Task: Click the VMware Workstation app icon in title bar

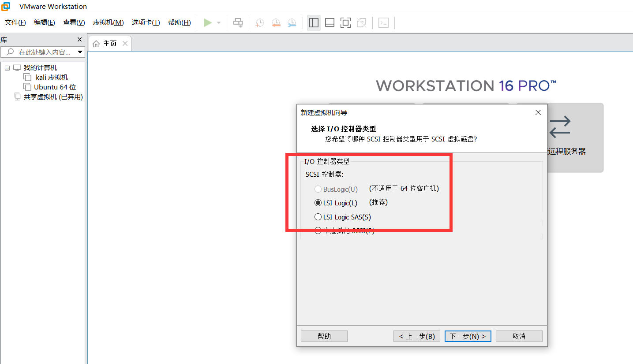Action: click(x=6, y=6)
